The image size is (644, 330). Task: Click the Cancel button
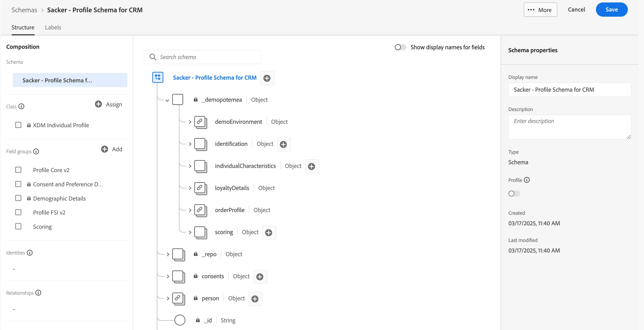coord(576,10)
